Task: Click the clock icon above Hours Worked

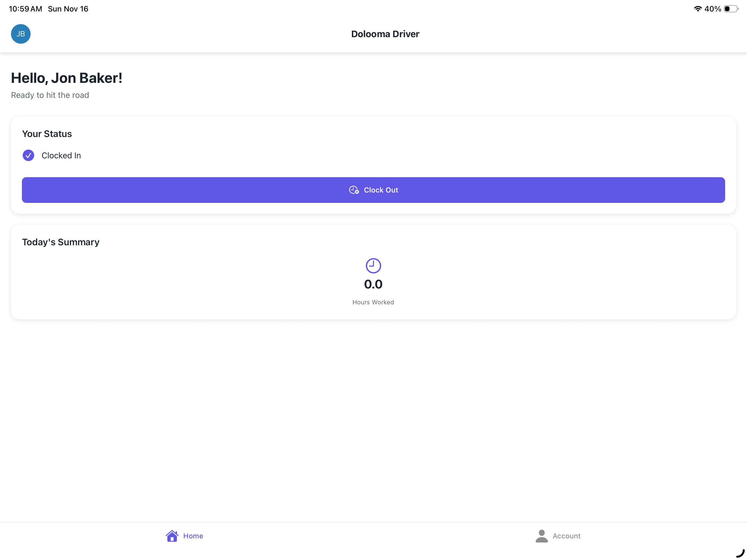Action: [x=373, y=266]
